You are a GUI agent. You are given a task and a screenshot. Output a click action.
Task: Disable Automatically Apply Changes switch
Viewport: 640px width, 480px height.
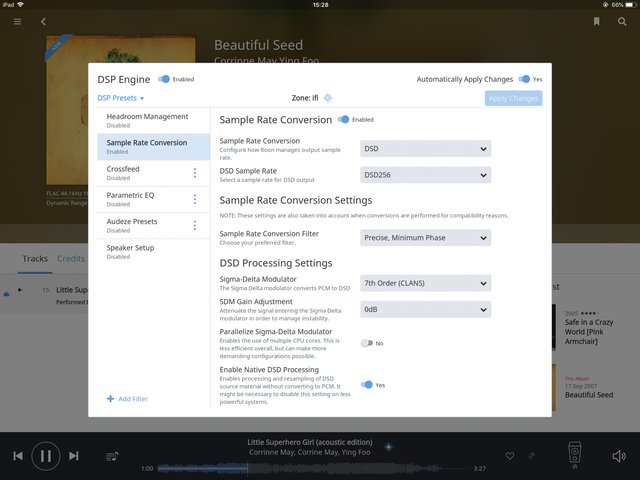point(524,79)
